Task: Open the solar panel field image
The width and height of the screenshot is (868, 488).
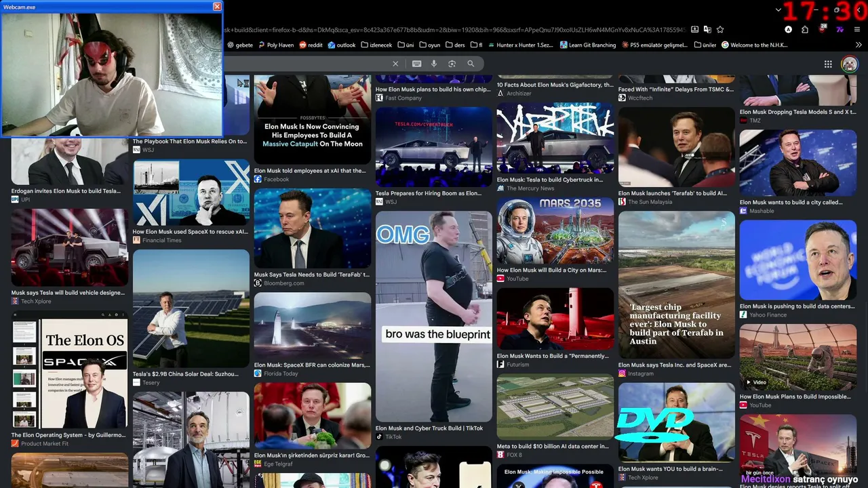Action: [x=191, y=308]
